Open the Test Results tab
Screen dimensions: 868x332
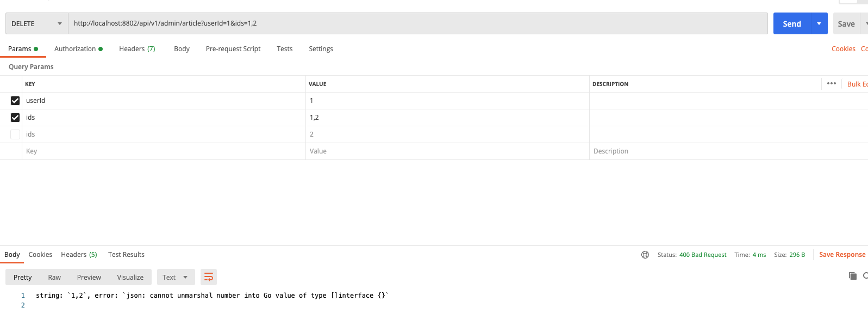click(x=126, y=254)
